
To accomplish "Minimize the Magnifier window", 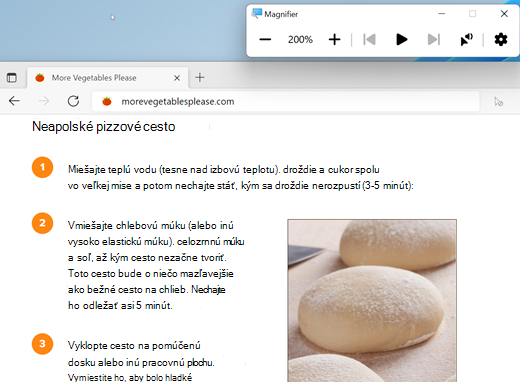I will click(442, 14).
